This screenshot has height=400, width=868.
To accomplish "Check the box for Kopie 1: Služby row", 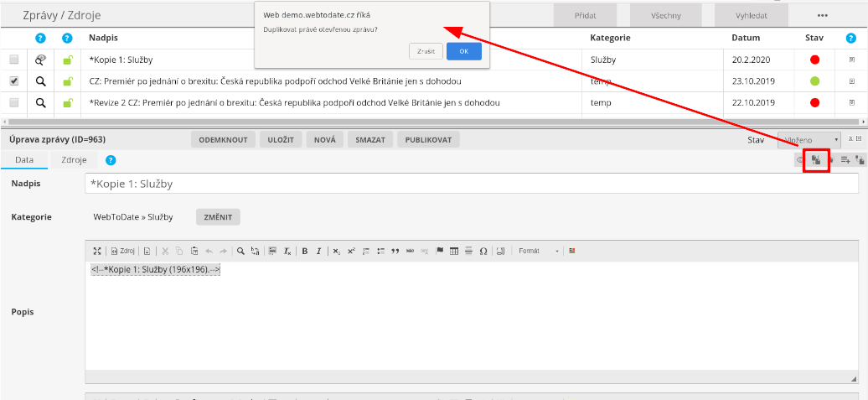I will (x=14, y=60).
